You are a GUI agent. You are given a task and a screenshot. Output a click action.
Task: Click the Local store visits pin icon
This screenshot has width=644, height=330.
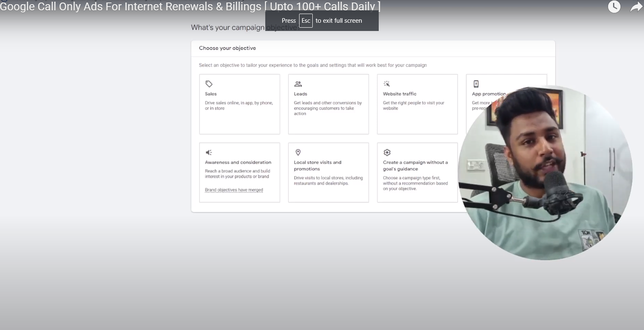pyautogui.click(x=298, y=152)
